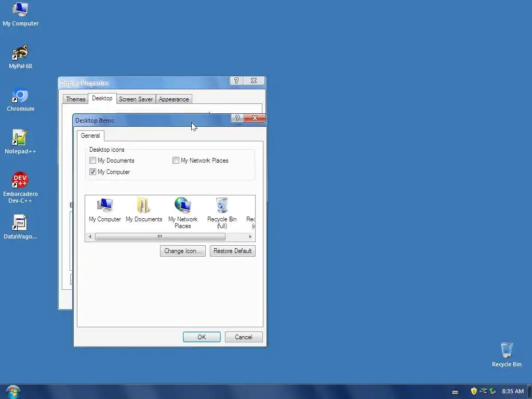
Task: Click the Safely Remove Hardware tray icon
Action: (x=493, y=391)
